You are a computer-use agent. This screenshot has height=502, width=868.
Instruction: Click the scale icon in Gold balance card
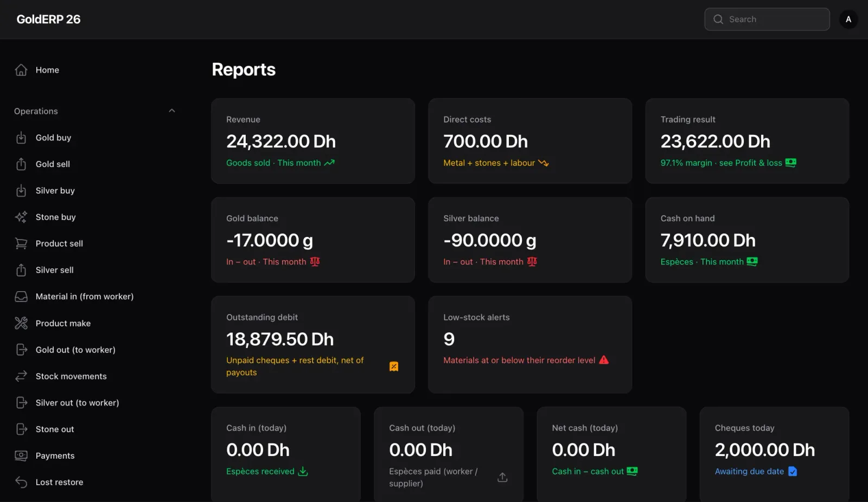[315, 261]
